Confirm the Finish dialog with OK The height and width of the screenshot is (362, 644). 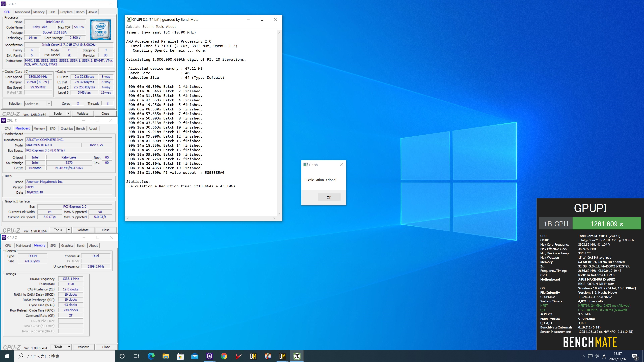coord(329,197)
